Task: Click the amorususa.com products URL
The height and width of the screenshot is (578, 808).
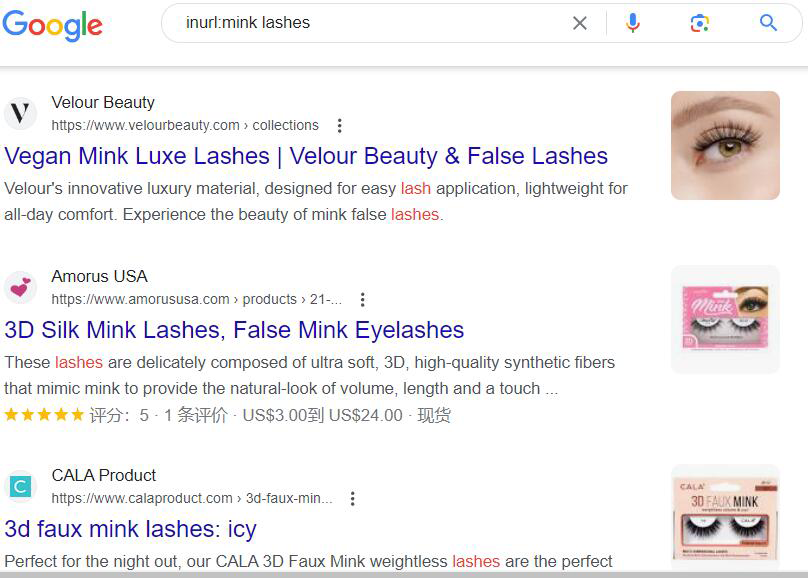Action: click(x=196, y=299)
